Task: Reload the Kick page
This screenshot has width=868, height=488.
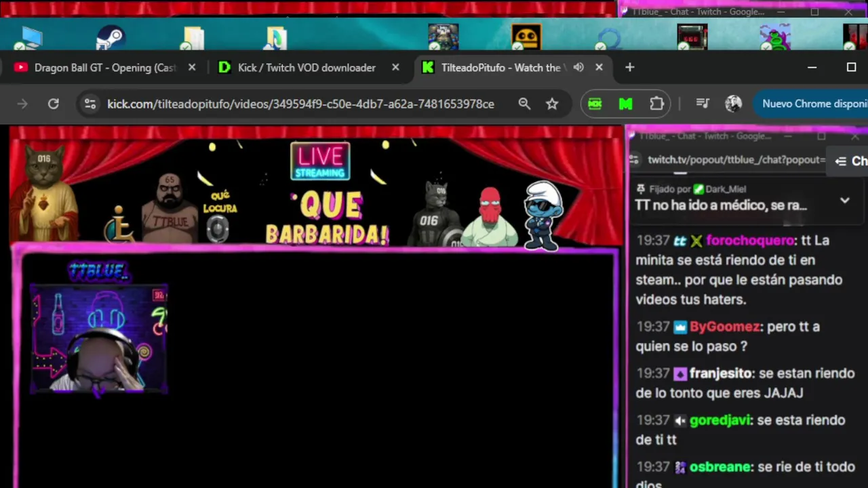Action: [53, 104]
